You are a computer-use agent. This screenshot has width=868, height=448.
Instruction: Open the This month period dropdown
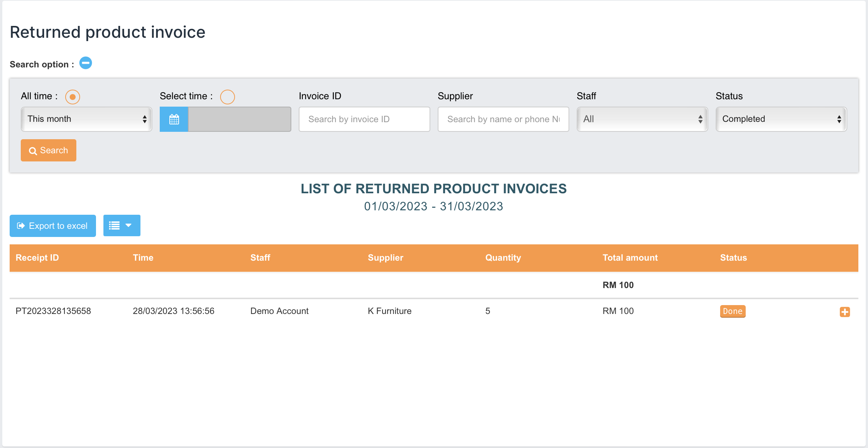click(x=86, y=119)
